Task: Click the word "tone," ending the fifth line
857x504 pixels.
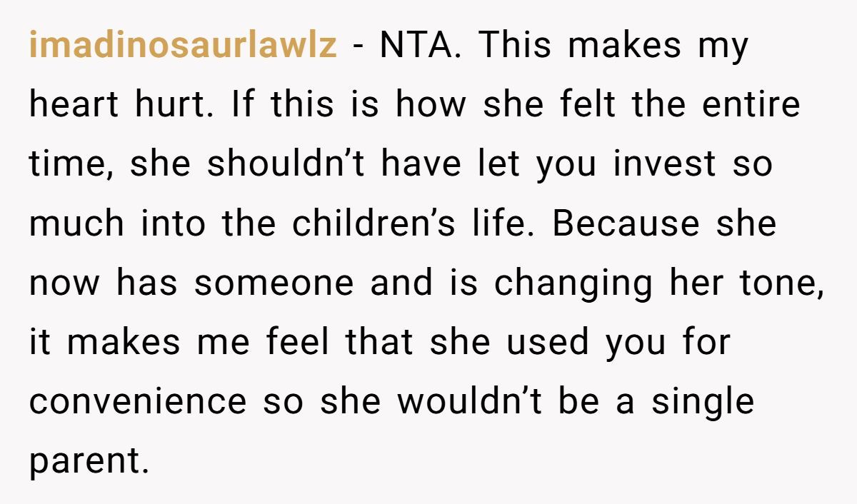Action: pos(781,283)
